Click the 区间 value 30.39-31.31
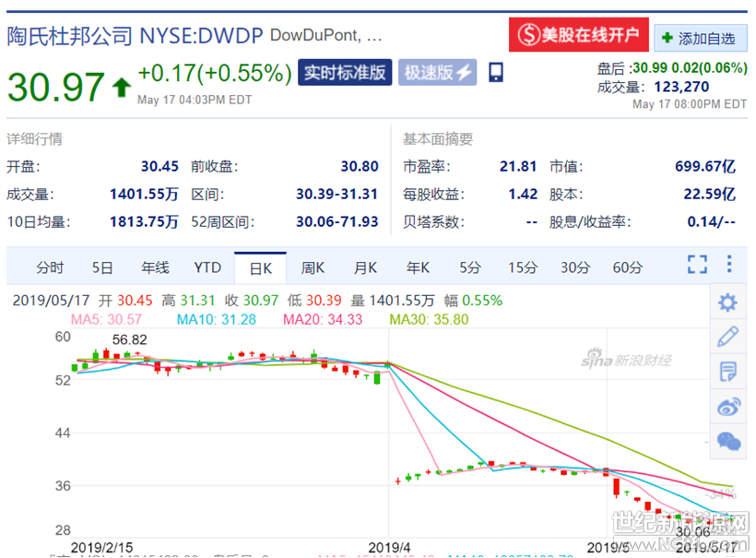 (x=337, y=195)
